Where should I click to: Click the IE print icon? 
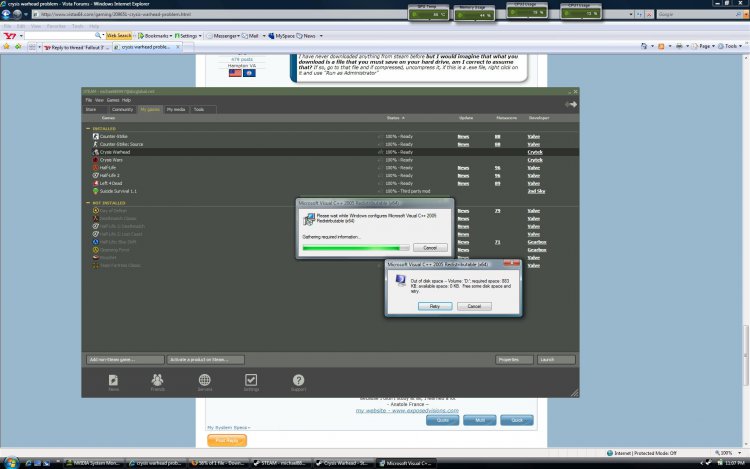(679, 46)
